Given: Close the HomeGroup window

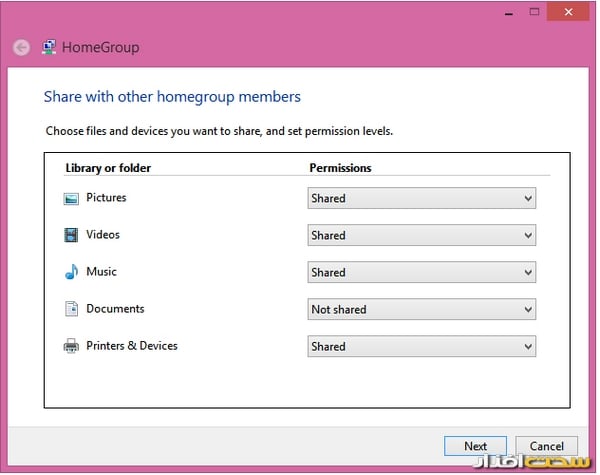Looking at the screenshot, I should [570, 11].
